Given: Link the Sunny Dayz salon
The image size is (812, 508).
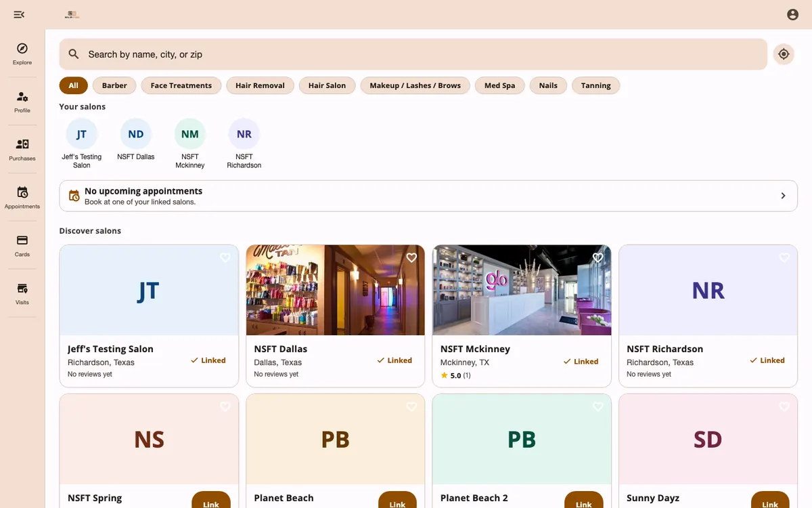Looking at the screenshot, I should 770,500.
